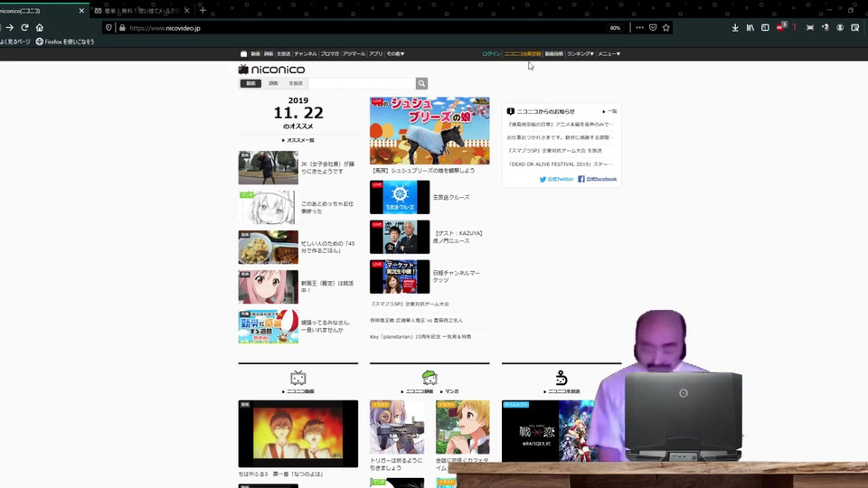The image size is (868, 488).
Task: Expand the その他 dropdown in top bar
Action: coord(395,53)
